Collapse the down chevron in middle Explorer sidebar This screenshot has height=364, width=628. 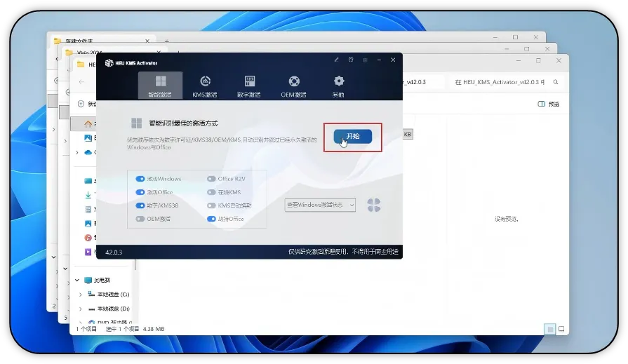click(x=65, y=269)
